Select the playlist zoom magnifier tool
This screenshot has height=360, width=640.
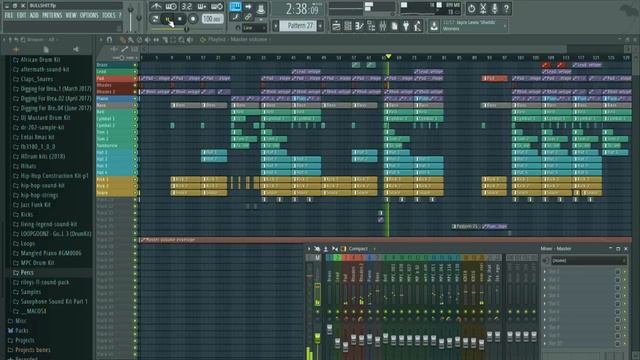[181, 40]
